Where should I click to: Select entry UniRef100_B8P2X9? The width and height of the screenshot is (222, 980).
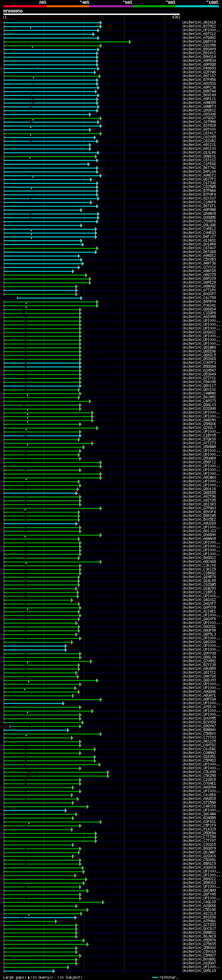(199, 278)
